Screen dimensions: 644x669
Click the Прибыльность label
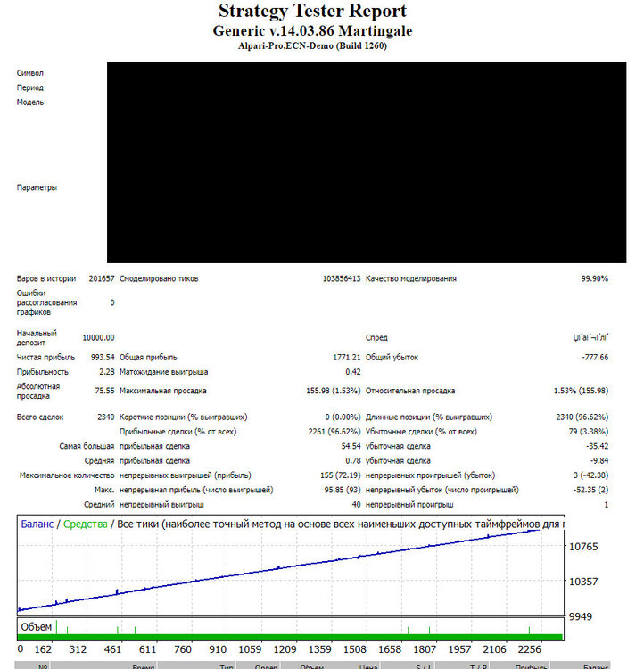42,372
